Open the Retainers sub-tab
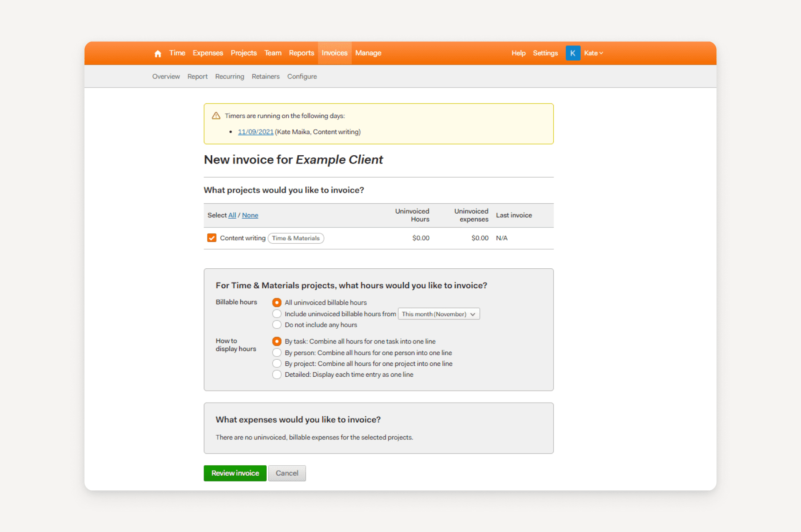 coord(265,76)
